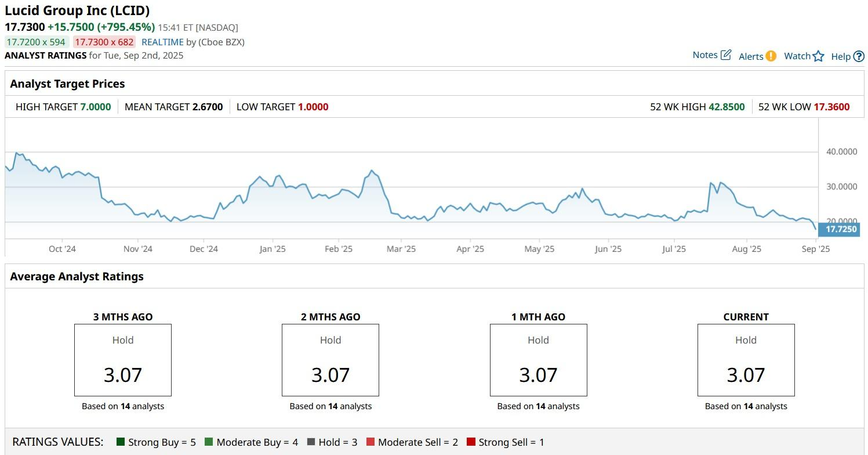The height and width of the screenshot is (455, 868).
Task: Click the Hold gray legend swatch
Action: [x=311, y=442]
